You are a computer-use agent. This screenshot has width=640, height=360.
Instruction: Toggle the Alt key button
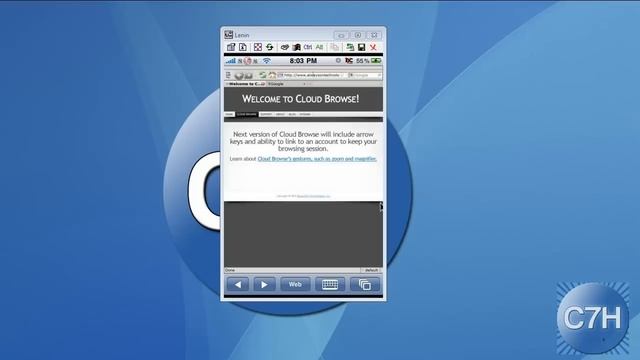319,47
